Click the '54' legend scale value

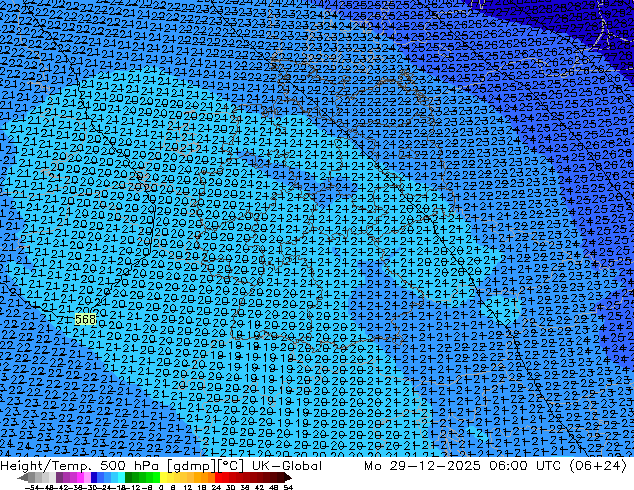coord(288,488)
